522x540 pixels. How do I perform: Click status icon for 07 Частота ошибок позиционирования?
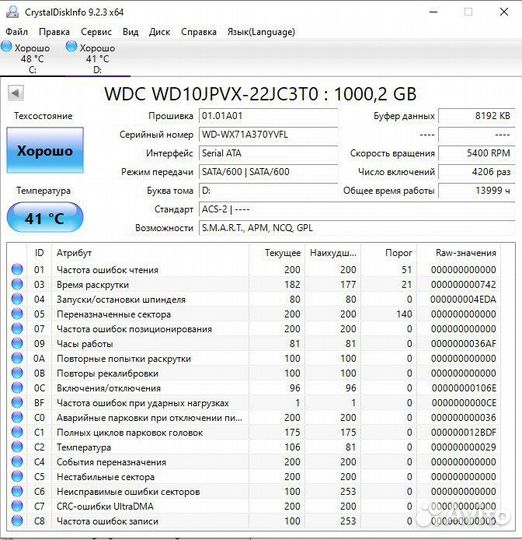[17, 329]
